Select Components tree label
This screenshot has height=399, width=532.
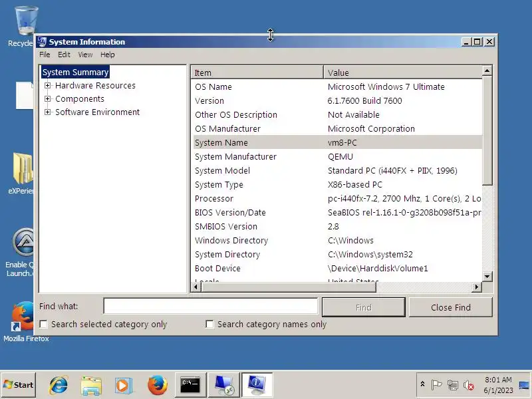(80, 98)
